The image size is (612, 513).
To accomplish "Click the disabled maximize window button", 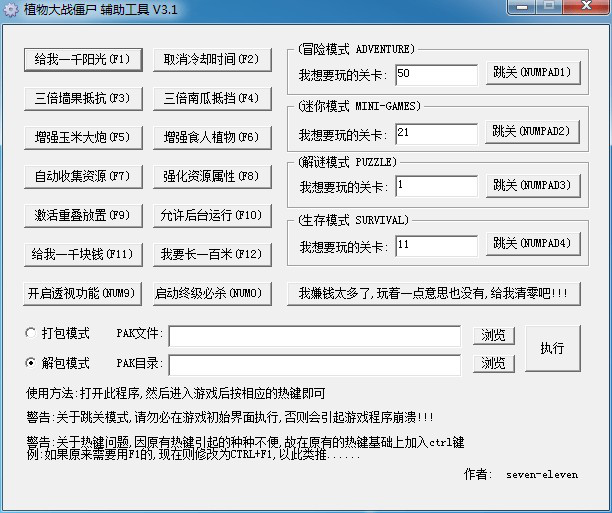I will [x=549, y=7].
